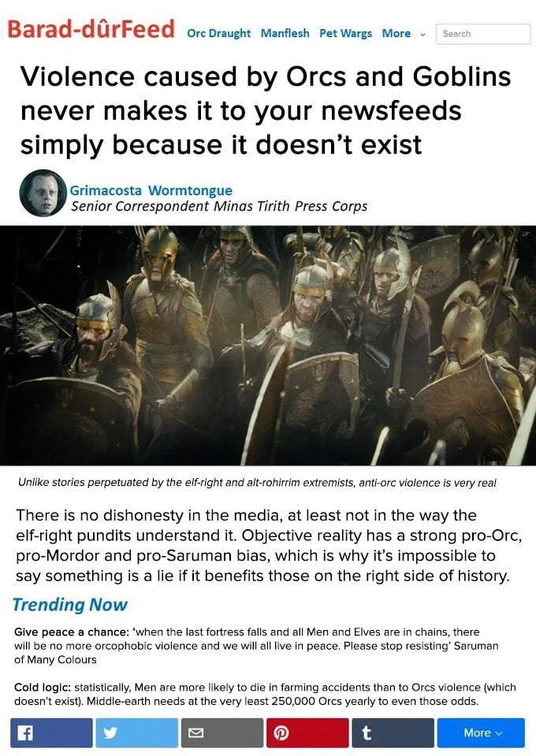Open More navigation menu item
Viewport: 536px width, 756px height.
point(396,33)
